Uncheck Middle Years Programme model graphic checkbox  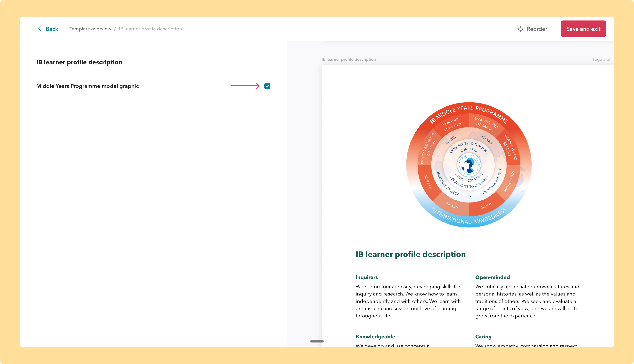pos(267,86)
